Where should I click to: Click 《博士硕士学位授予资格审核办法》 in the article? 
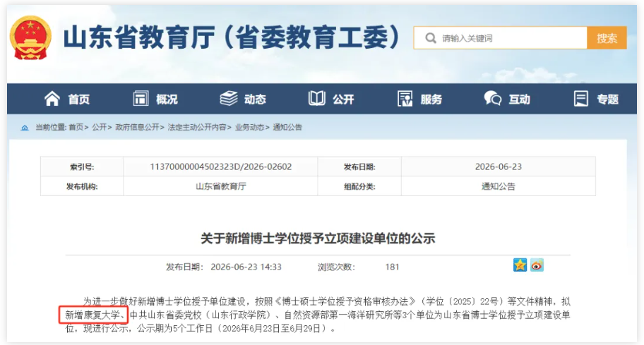(345, 301)
